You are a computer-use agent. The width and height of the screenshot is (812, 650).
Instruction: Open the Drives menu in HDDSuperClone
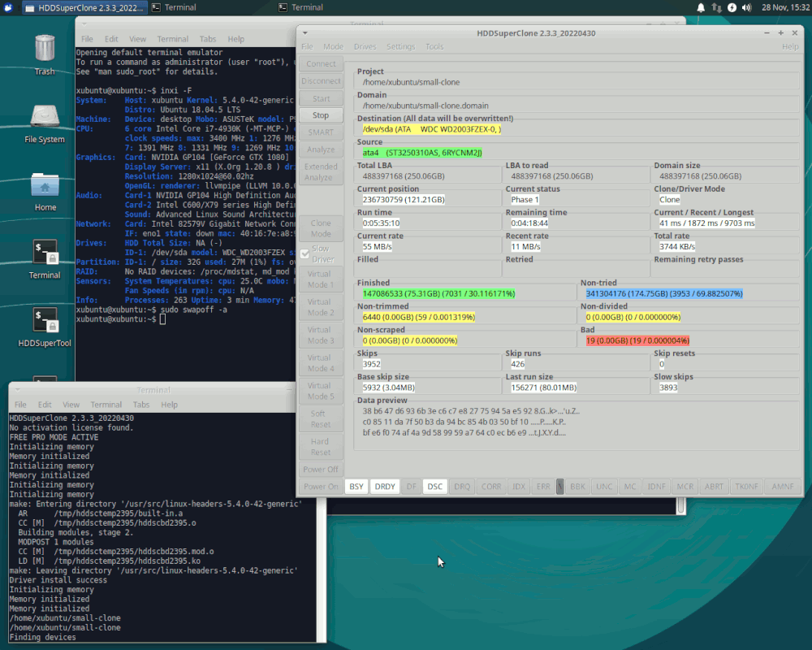click(x=365, y=46)
